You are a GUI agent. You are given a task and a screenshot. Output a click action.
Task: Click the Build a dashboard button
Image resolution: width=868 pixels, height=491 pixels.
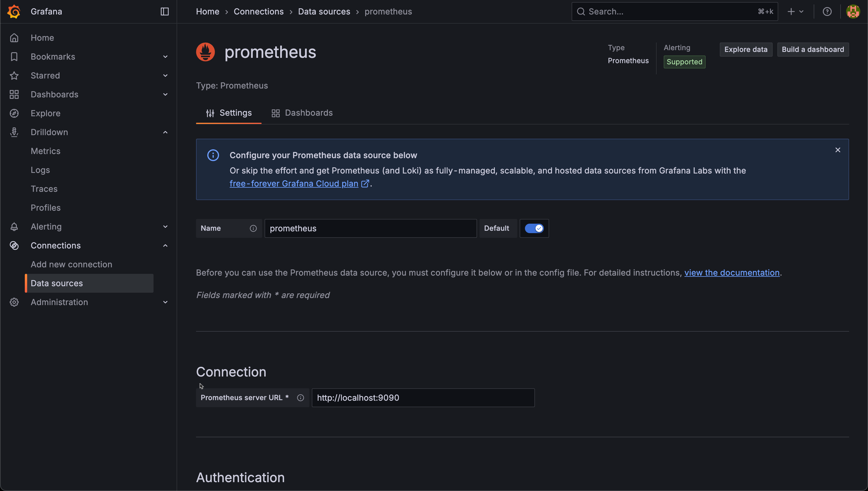click(813, 49)
